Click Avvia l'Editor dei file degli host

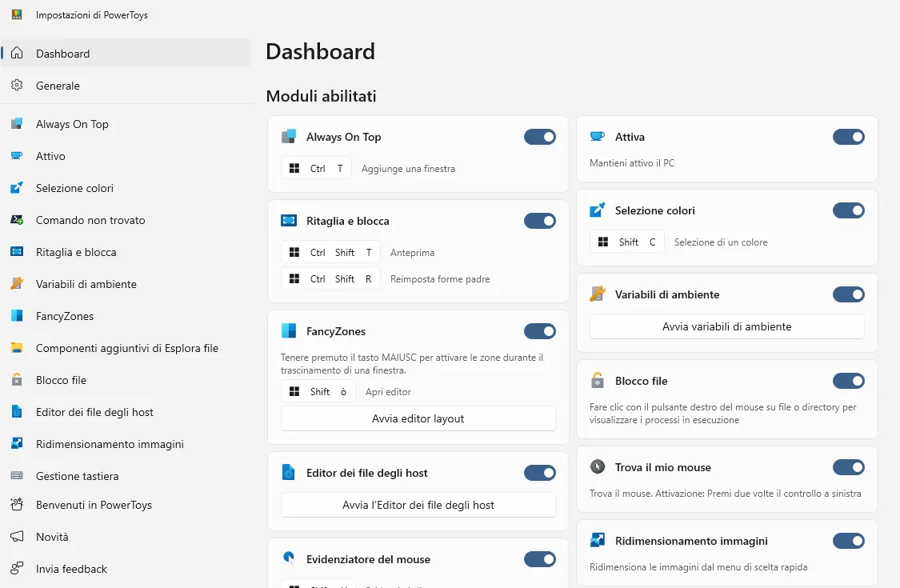pos(418,505)
